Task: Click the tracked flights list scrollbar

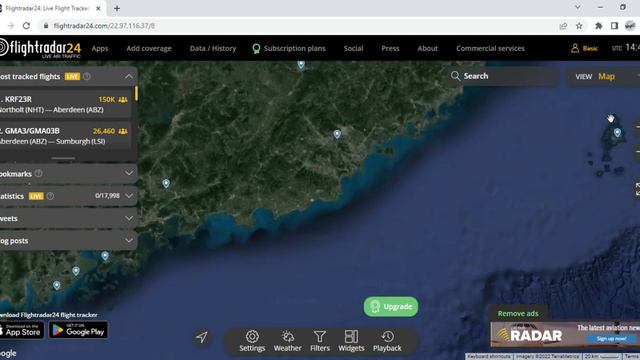Action: (136, 93)
